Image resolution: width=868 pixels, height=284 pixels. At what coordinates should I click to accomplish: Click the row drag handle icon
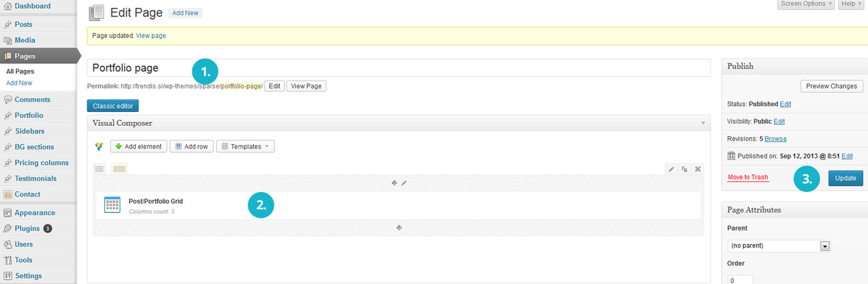(99, 169)
